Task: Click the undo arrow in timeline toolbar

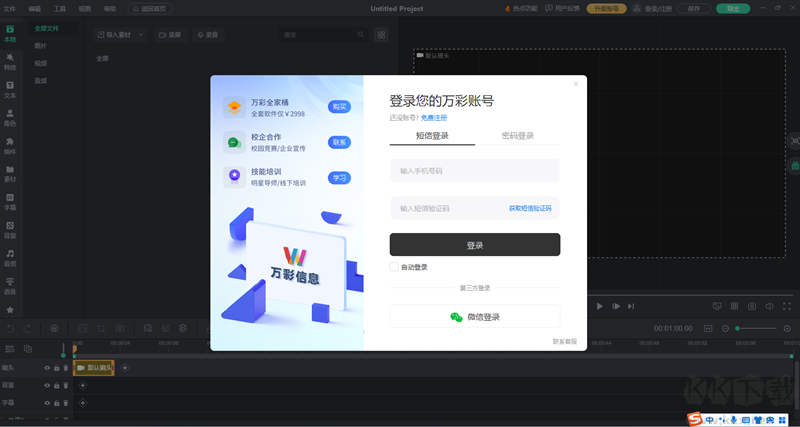Action: pyautogui.click(x=10, y=329)
